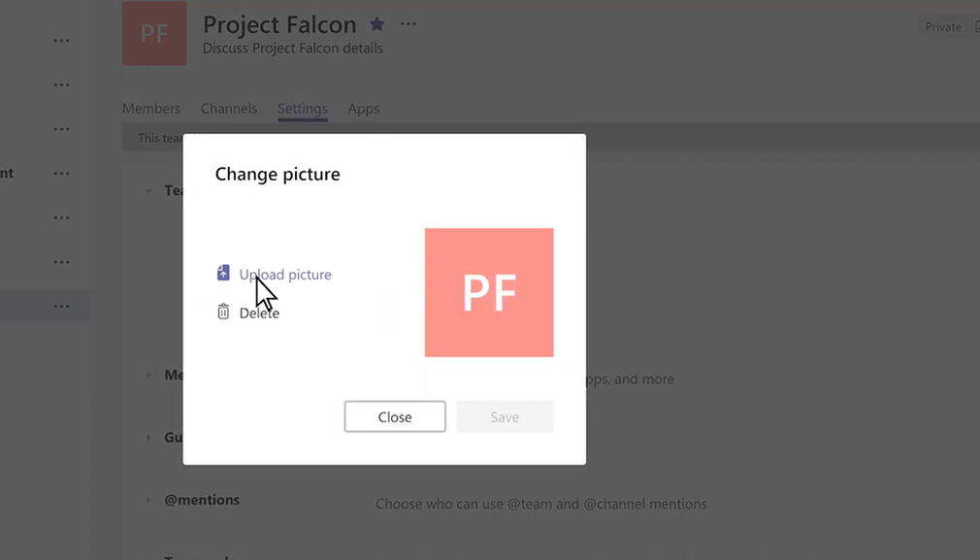
Task: Click the ellipsis below the highlighted sidebar item
Action: [x=61, y=305]
